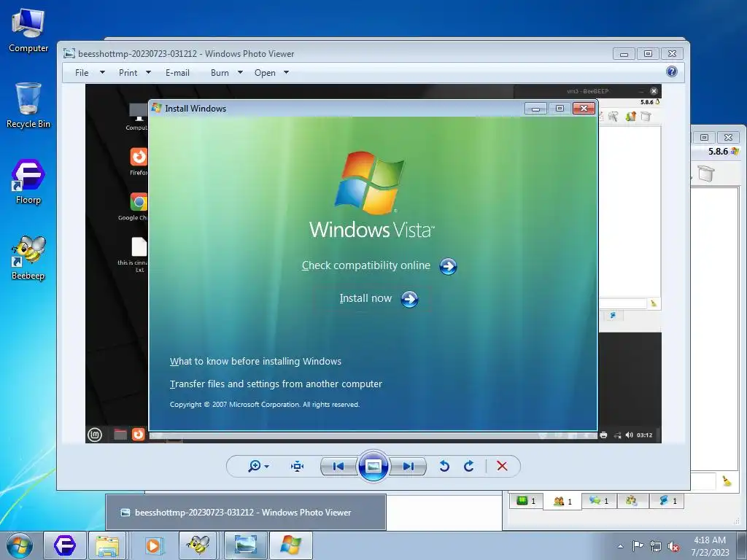747x560 pixels.
Task: Start the slide show with center button
Action: click(x=373, y=466)
